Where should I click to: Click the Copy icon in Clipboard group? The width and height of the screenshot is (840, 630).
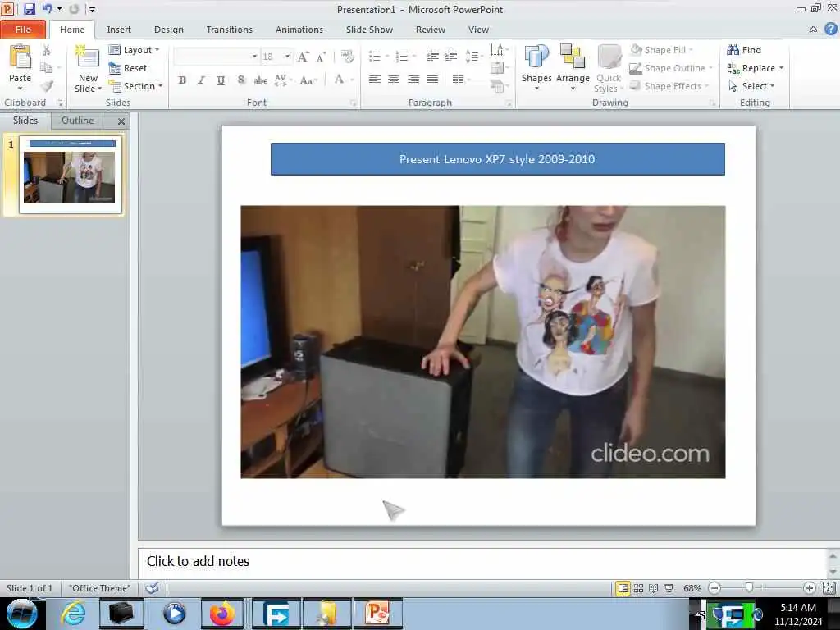47,68
